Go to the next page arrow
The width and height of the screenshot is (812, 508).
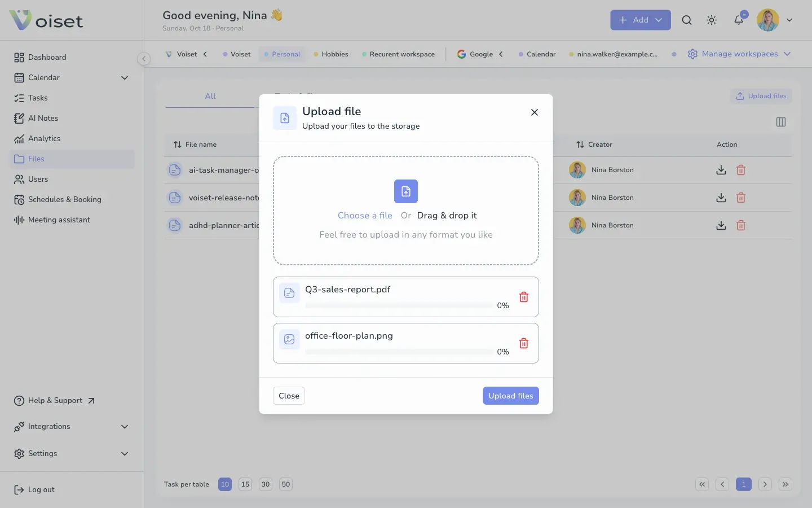coord(765,484)
